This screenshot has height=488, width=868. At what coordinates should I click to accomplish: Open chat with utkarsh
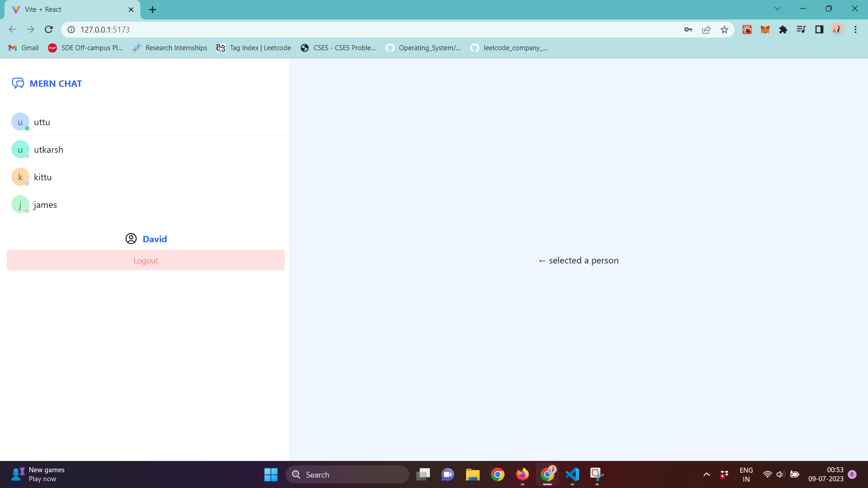tap(48, 150)
